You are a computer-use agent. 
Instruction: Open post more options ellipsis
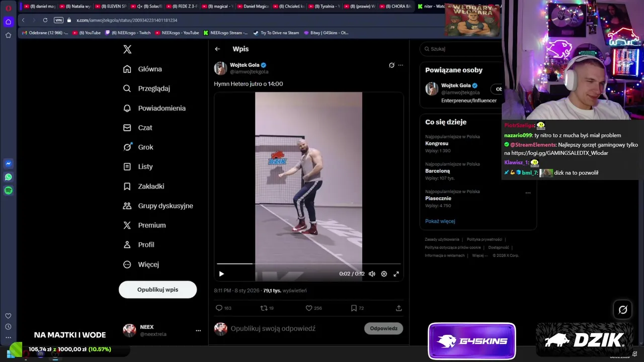[400, 65]
